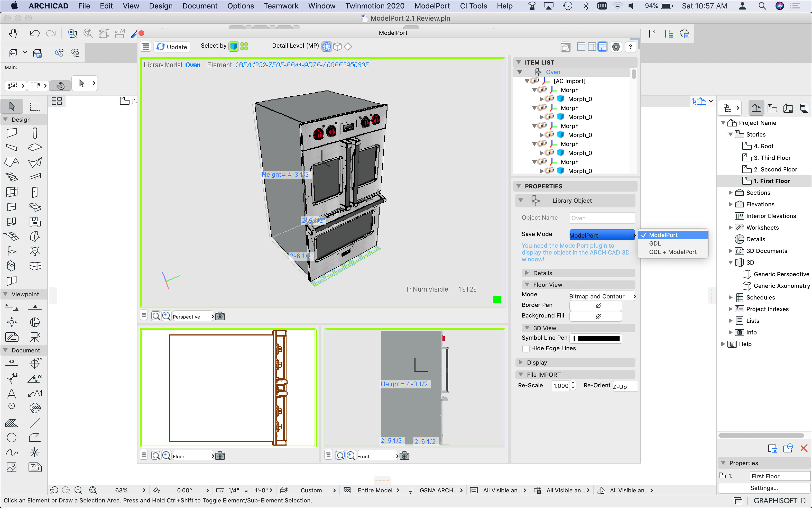Pick the Beam tool in the toolbox
Image resolution: width=812 pixels, height=508 pixels.
12,147
